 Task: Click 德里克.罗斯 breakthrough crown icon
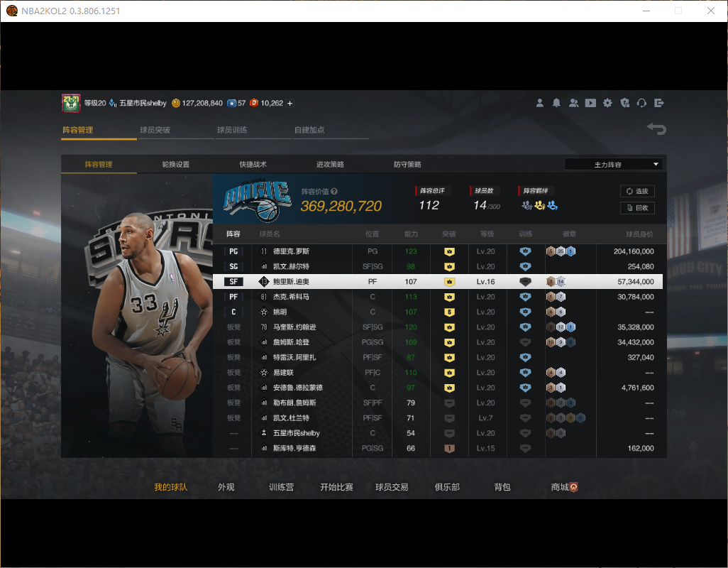(449, 252)
